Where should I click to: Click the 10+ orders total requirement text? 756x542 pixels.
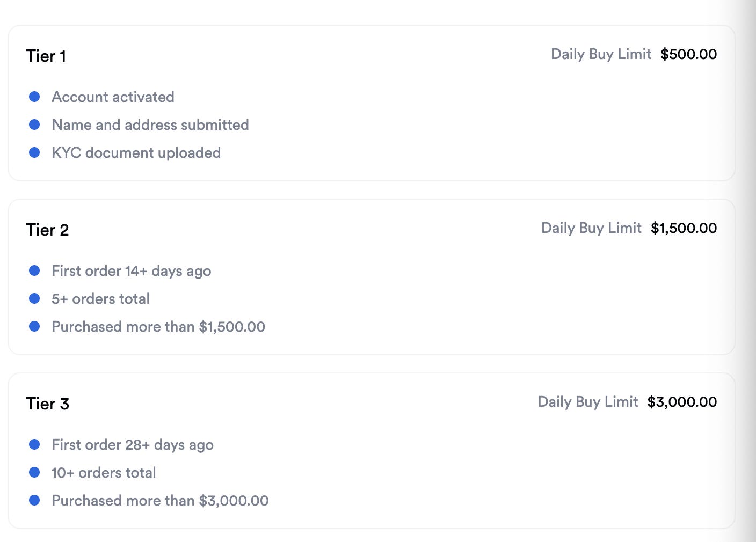(104, 473)
